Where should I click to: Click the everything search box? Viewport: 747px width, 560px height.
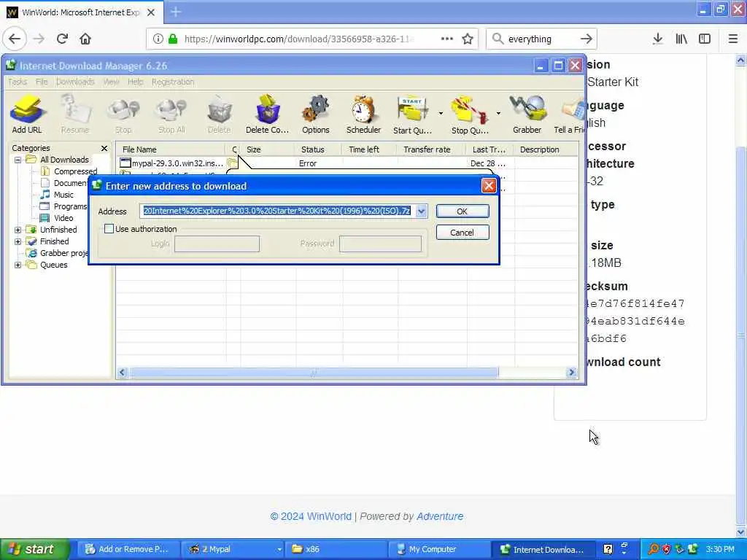pos(541,39)
